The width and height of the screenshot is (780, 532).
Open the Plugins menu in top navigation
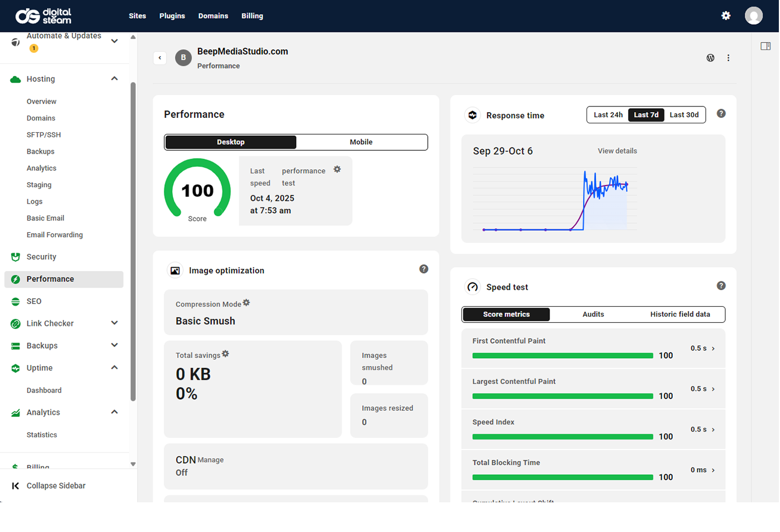(x=172, y=16)
